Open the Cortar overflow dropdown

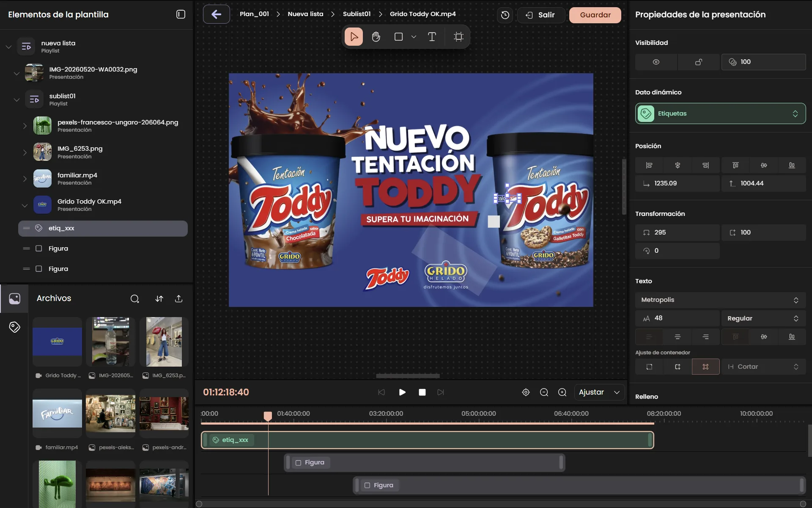763,367
